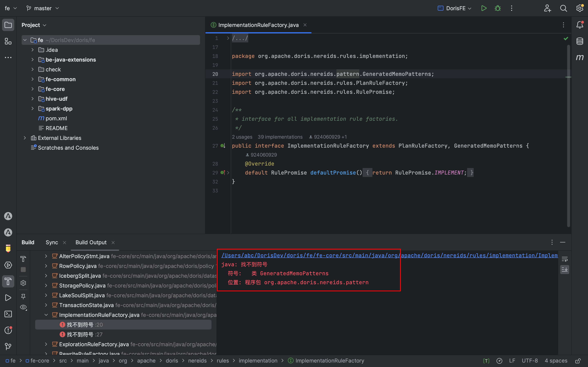Toggle scroll to end in build output
Viewport: 588px width, 367px height.
point(565,269)
